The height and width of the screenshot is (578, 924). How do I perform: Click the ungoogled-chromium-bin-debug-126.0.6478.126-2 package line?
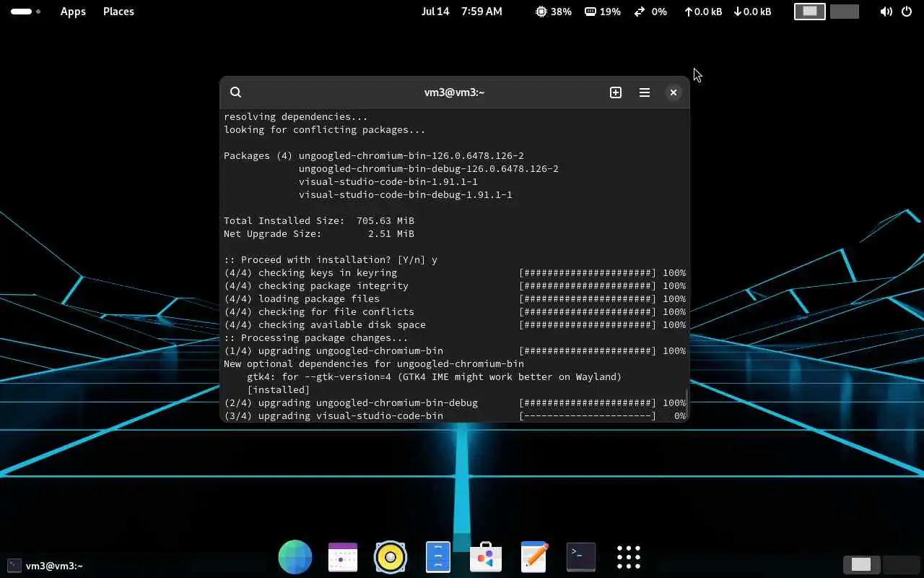tap(429, 169)
